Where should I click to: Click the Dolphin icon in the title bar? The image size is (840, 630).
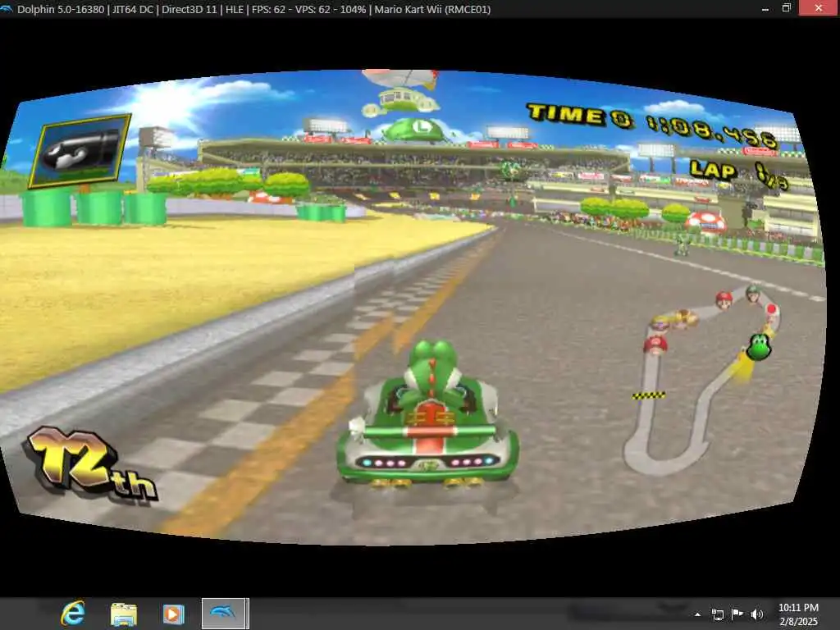click(x=7, y=9)
